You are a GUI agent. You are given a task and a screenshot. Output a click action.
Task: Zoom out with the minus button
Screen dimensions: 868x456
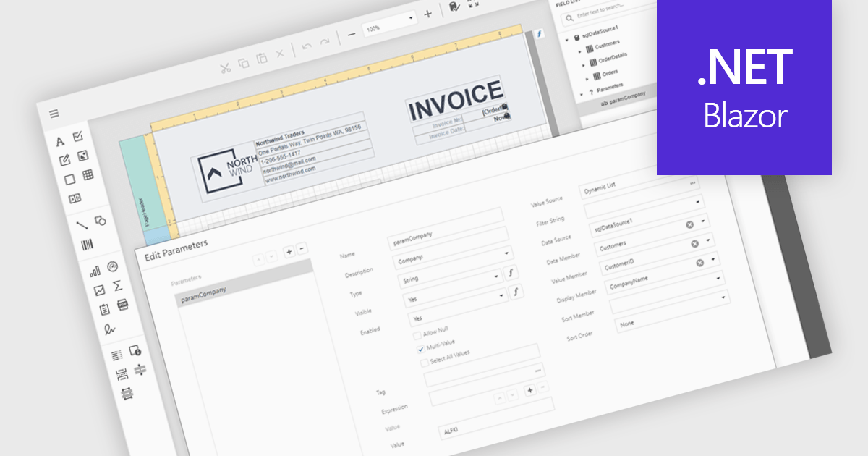pyautogui.click(x=351, y=34)
